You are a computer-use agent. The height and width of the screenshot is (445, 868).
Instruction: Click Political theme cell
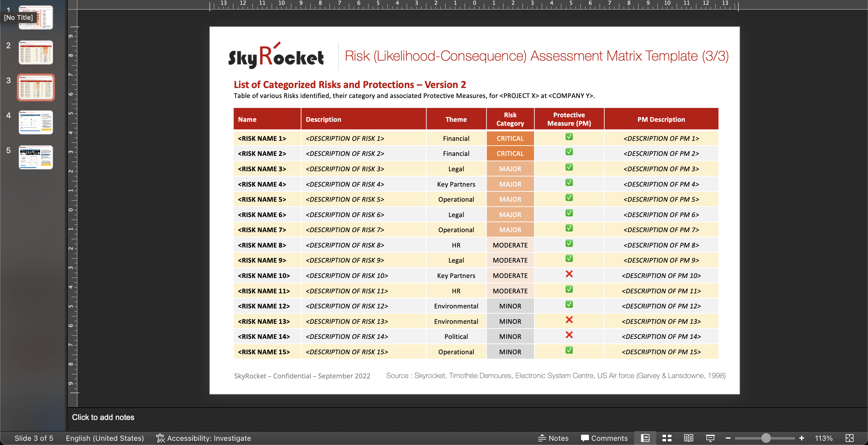click(x=456, y=336)
